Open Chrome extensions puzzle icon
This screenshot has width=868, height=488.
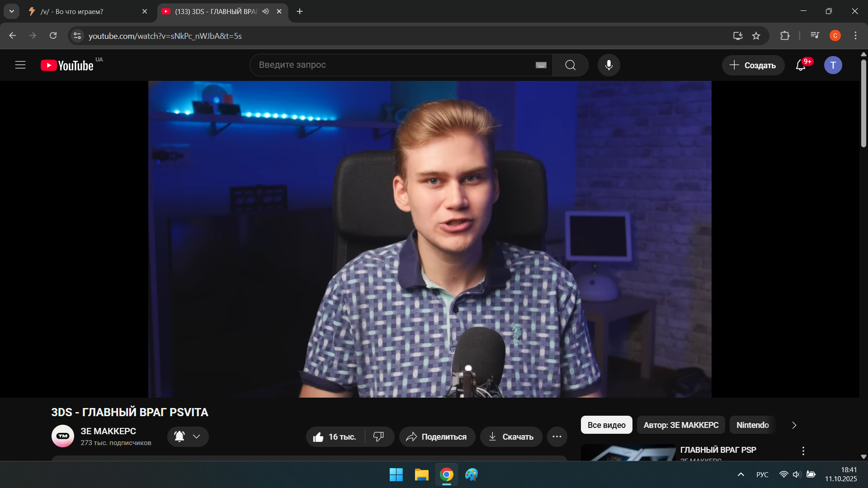pos(785,36)
